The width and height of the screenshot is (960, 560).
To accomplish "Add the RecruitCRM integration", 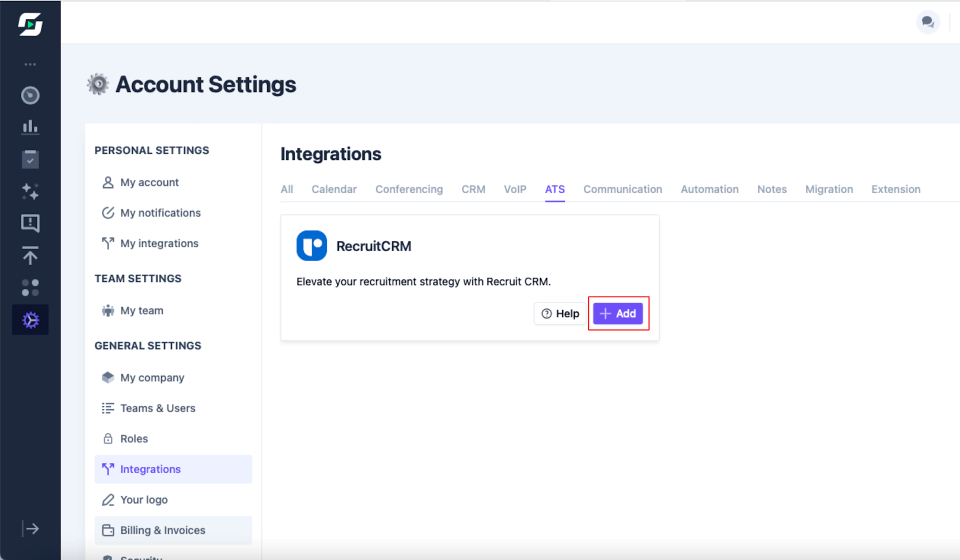I will 618,313.
